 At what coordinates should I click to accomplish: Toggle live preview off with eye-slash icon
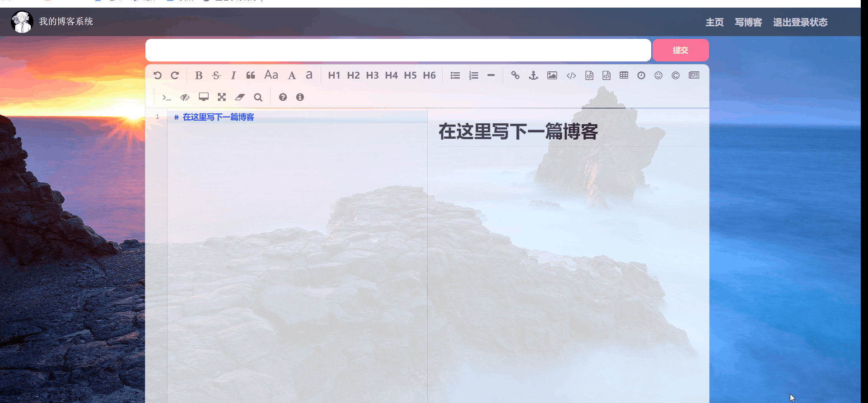pos(185,97)
